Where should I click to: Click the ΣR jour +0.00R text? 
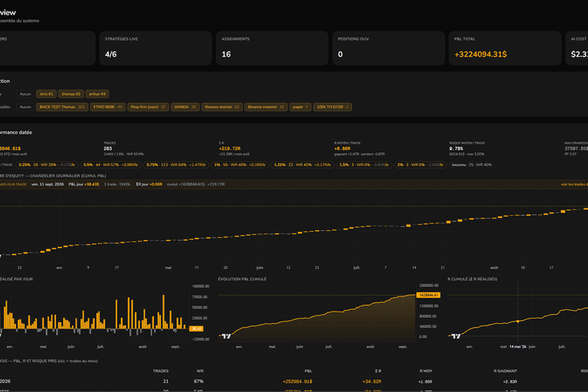pos(149,185)
